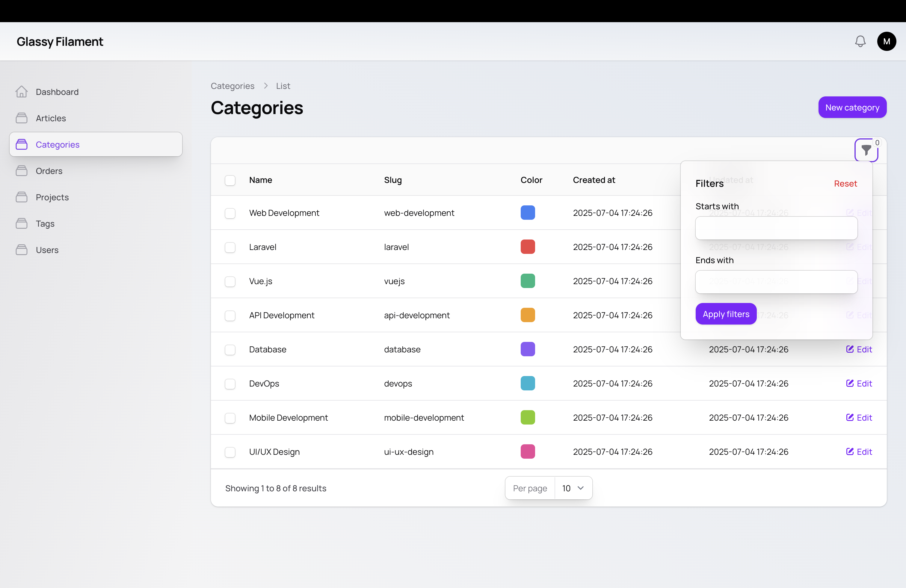This screenshot has width=906, height=588.
Task: Click edit pencil icon for Database row
Action: coord(850,349)
